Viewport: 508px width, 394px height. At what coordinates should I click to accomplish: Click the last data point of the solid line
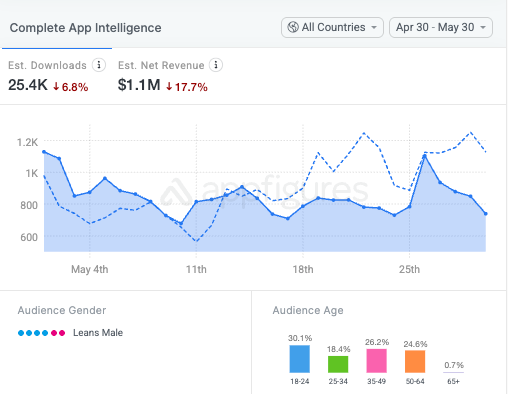[486, 214]
